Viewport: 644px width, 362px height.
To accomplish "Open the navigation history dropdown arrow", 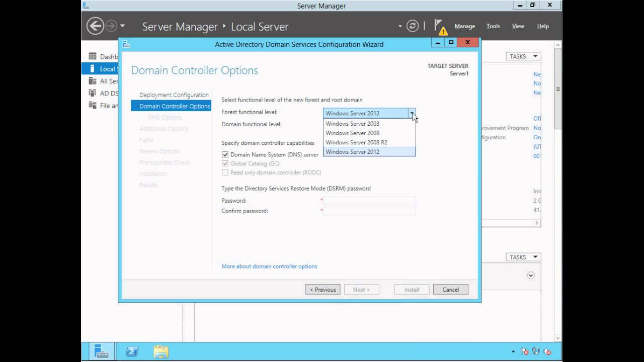I will click(122, 26).
